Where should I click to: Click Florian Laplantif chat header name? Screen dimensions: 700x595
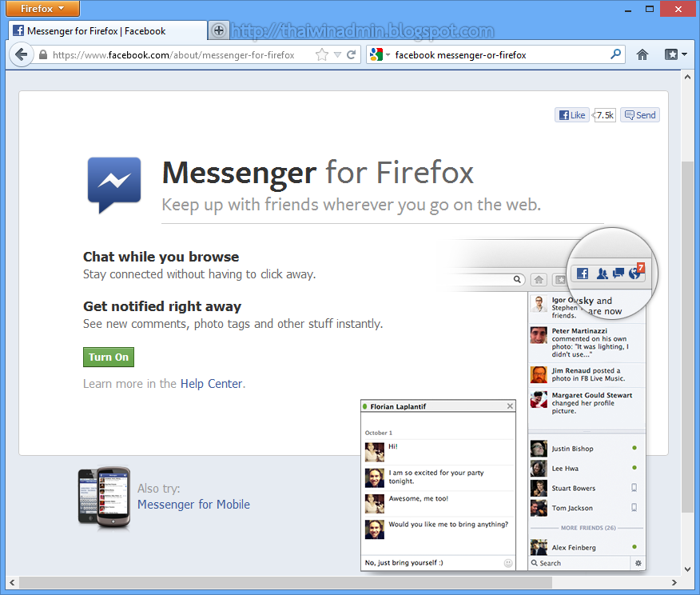[398, 406]
